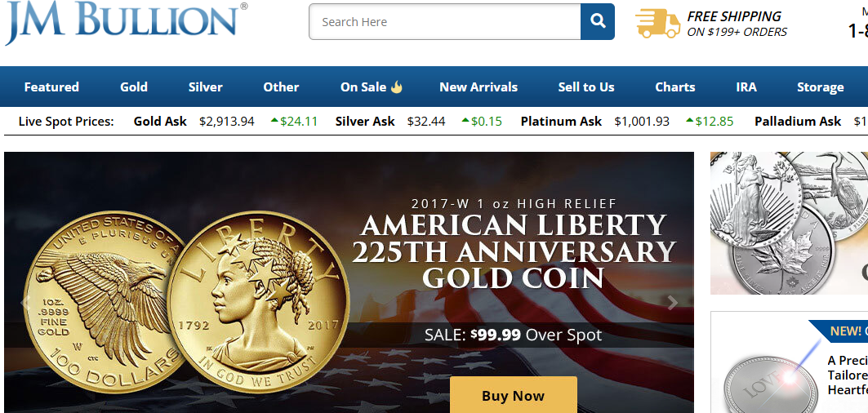
Task: Click the search magnifier icon button
Action: (597, 21)
